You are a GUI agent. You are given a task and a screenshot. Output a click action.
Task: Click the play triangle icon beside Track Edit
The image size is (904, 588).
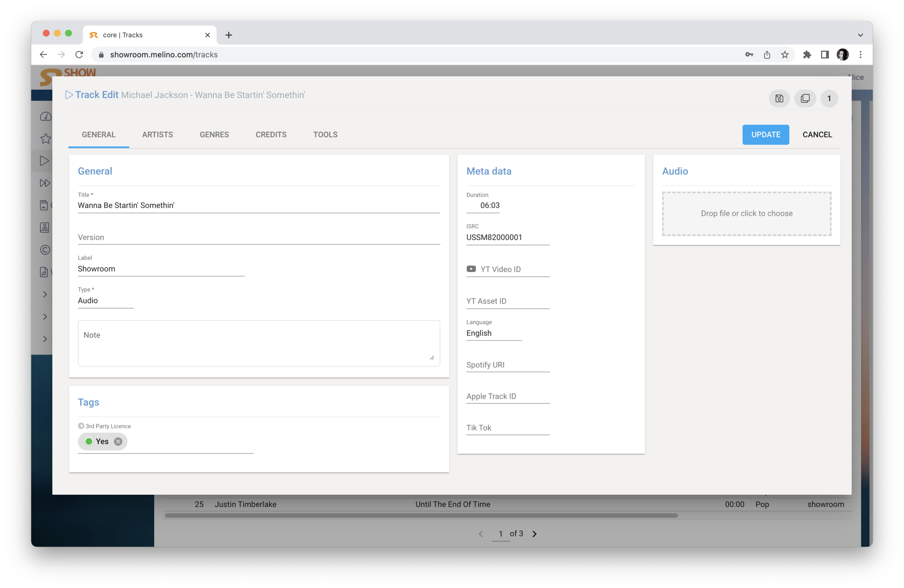click(x=69, y=95)
